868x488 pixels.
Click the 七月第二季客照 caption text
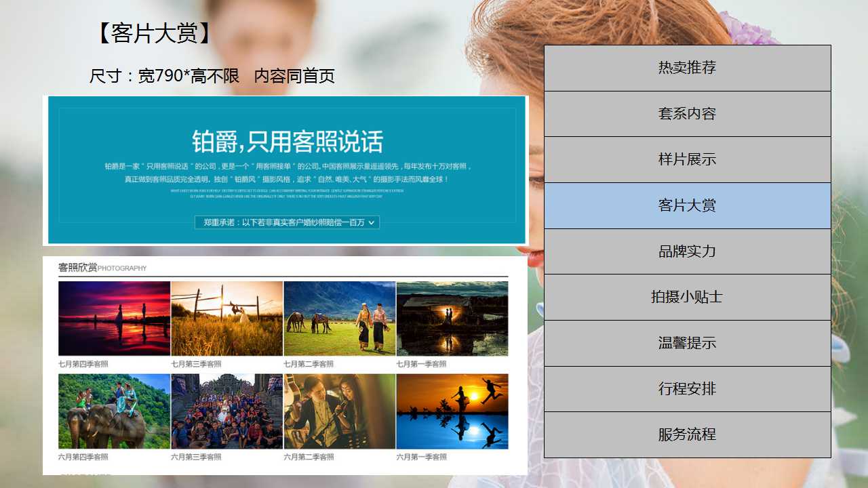click(x=309, y=364)
